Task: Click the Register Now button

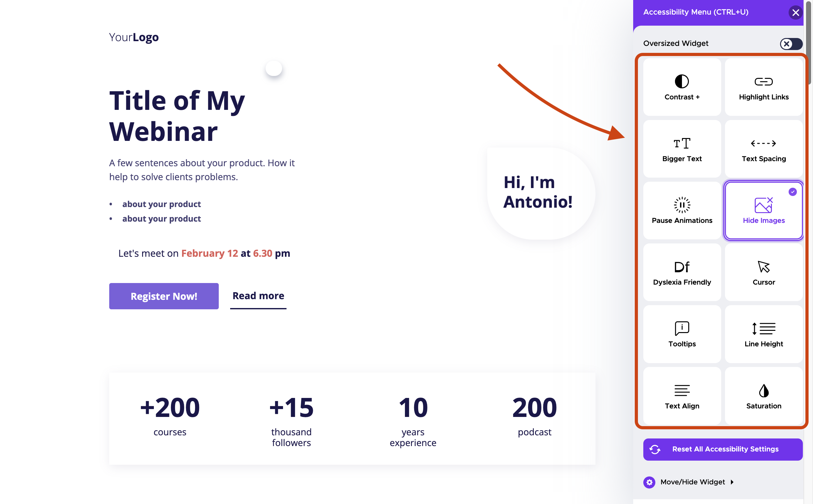Action: click(x=163, y=296)
